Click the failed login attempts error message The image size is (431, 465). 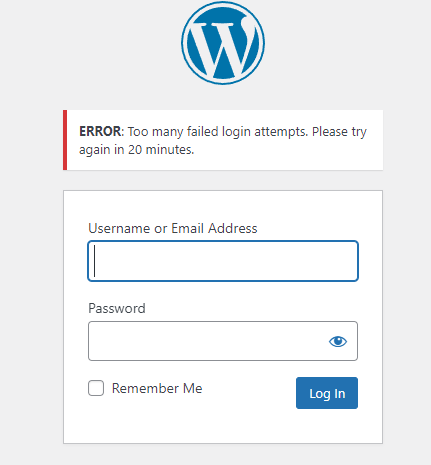[223, 140]
